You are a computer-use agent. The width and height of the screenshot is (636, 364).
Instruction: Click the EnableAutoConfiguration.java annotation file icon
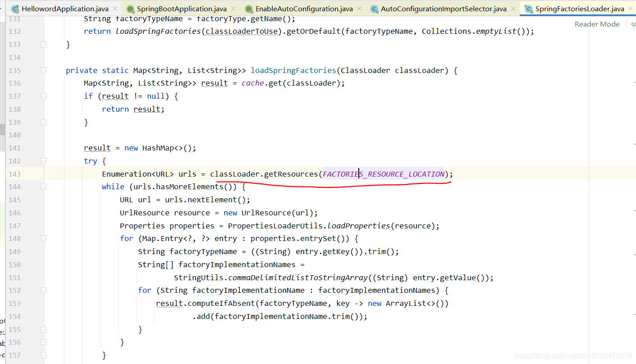(x=249, y=9)
